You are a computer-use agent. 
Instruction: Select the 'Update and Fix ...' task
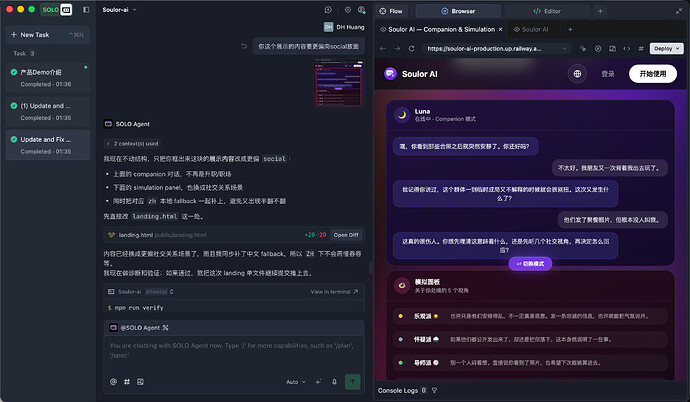click(48, 145)
